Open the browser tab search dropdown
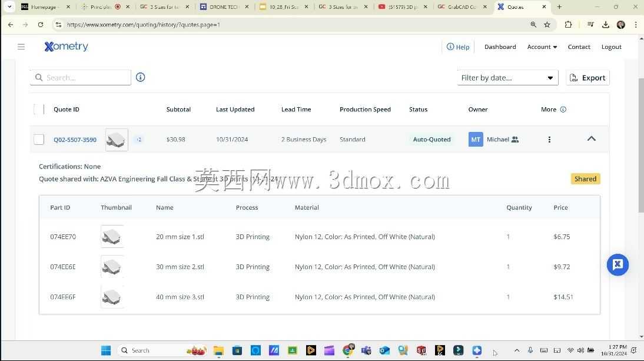The height and width of the screenshot is (361, 644). click(9, 6)
